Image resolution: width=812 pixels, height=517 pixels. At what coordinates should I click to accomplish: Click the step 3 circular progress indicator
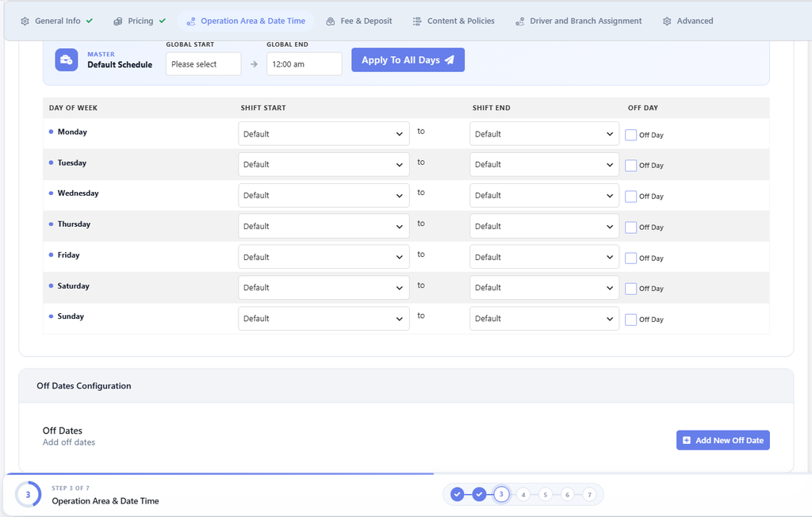coord(28,494)
